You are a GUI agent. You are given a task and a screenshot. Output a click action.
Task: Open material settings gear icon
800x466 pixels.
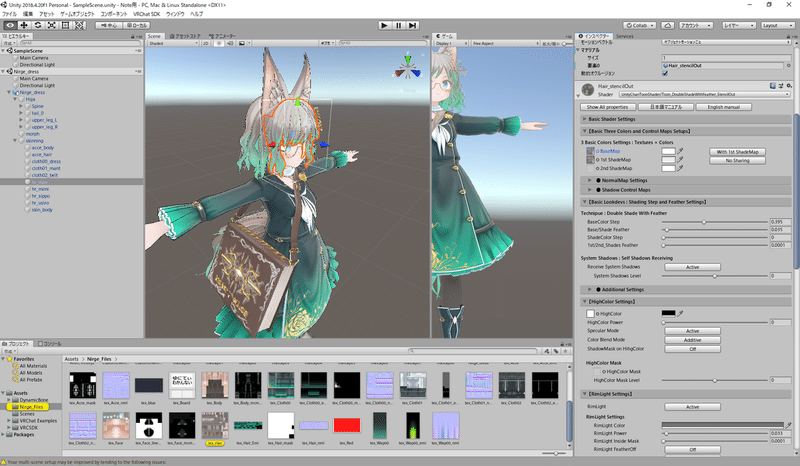click(x=789, y=86)
